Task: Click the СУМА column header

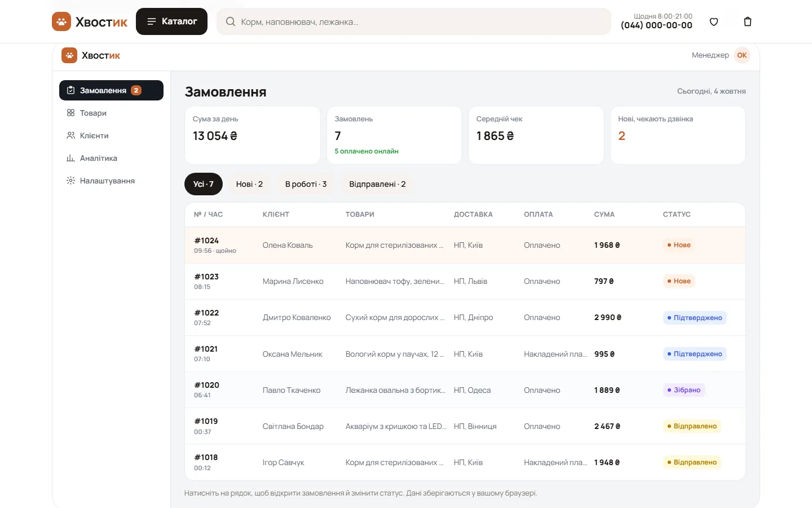Action: [x=604, y=214]
